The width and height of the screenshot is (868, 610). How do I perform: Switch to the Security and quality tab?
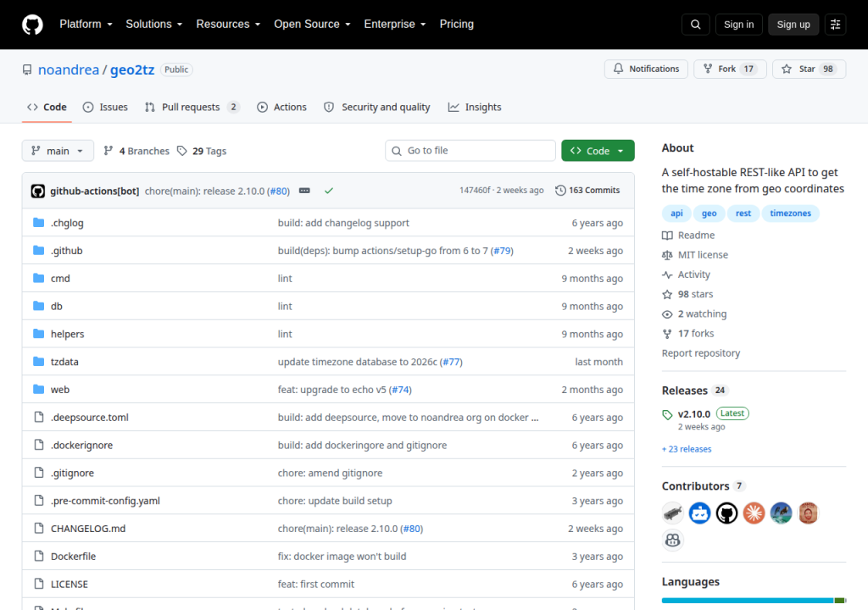pos(377,108)
